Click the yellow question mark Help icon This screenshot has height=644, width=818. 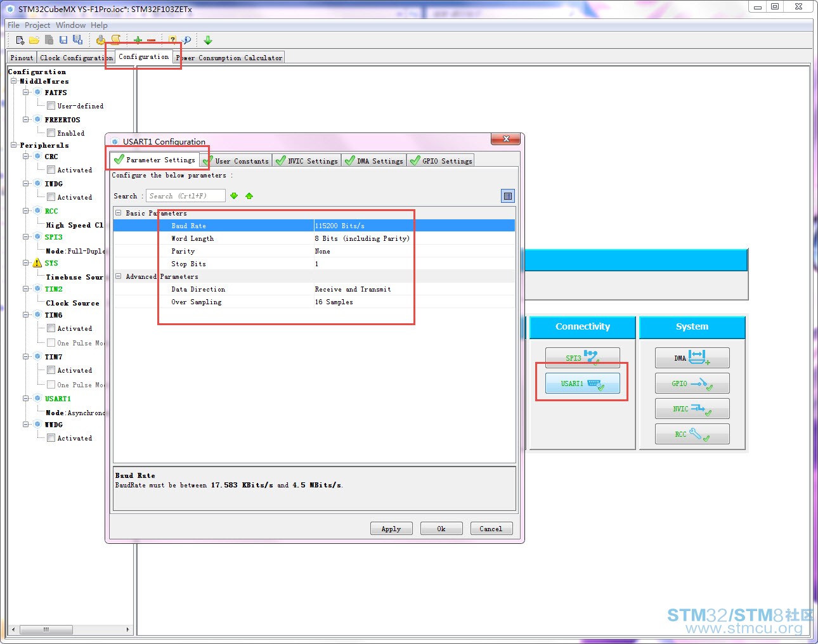[x=172, y=40]
